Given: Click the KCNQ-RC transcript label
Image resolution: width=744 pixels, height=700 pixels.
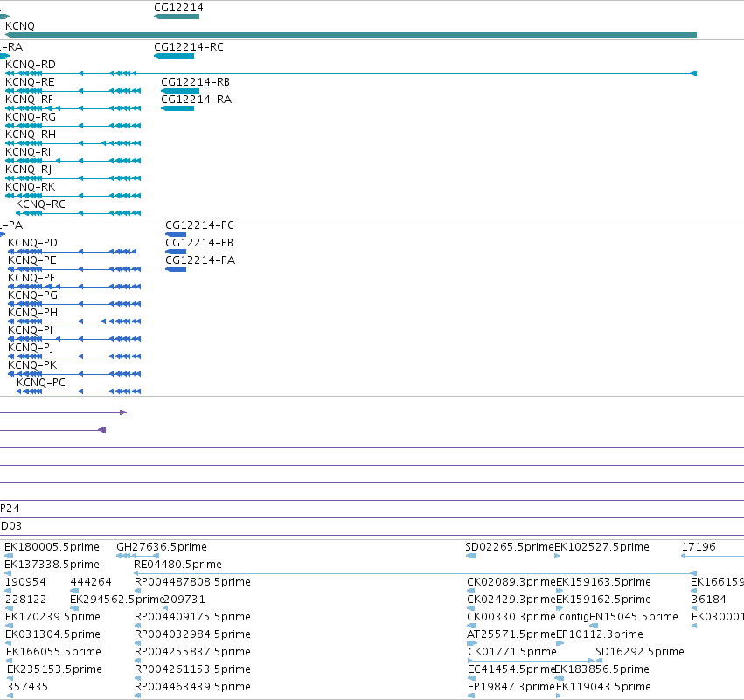Looking at the screenshot, I should pyautogui.click(x=40, y=204).
